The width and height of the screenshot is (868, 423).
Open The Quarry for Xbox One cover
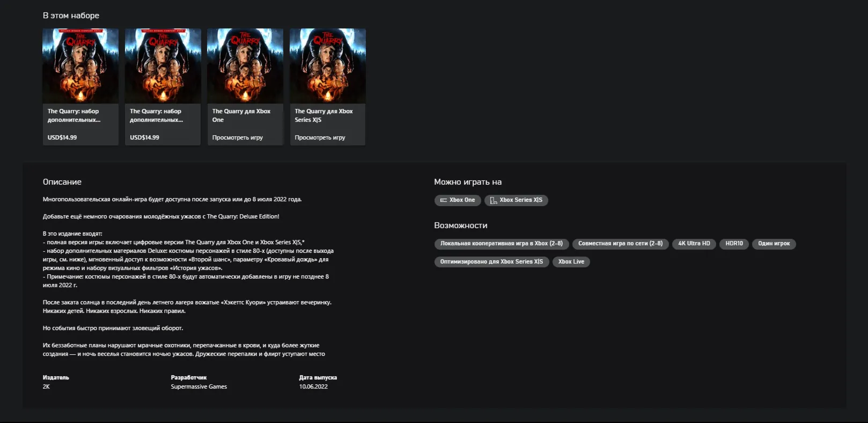click(245, 65)
